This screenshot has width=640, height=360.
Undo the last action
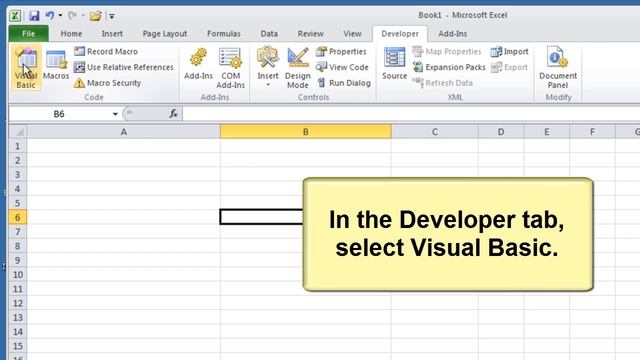pos(49,16)
